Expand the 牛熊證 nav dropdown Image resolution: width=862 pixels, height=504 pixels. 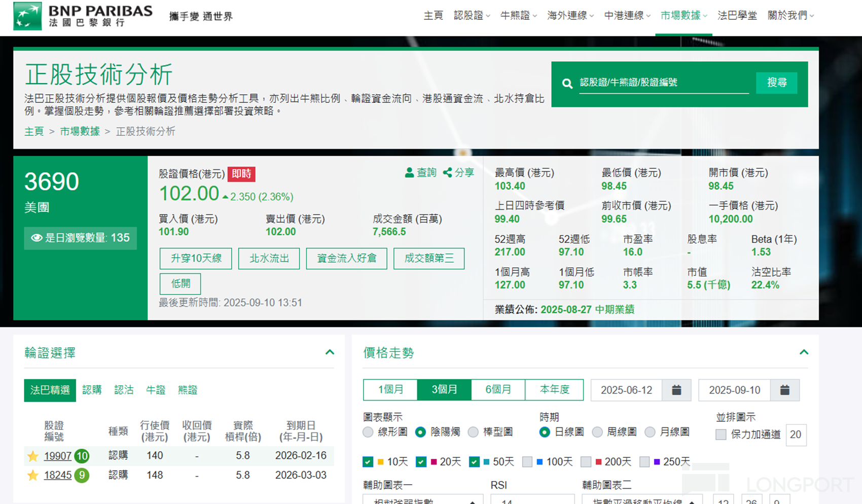coord(518,16)
